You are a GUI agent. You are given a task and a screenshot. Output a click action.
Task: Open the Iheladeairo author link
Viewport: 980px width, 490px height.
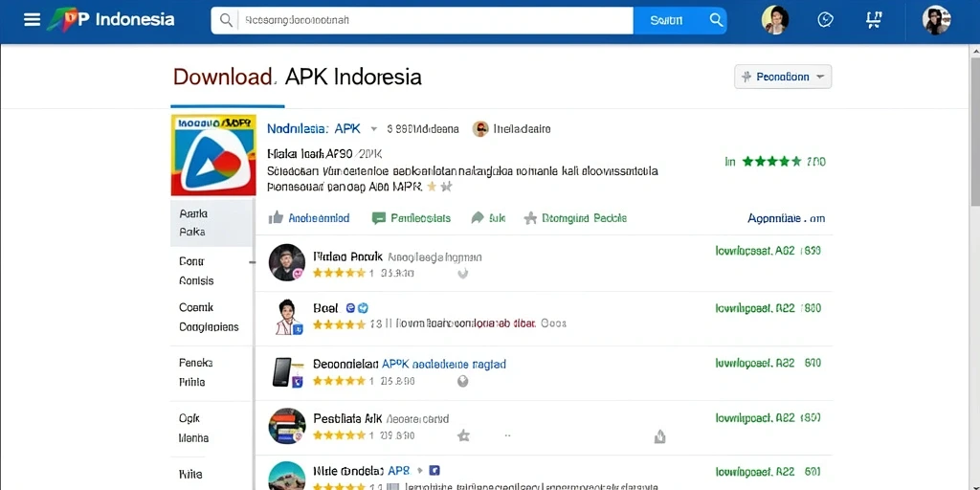tap(522, 129)
